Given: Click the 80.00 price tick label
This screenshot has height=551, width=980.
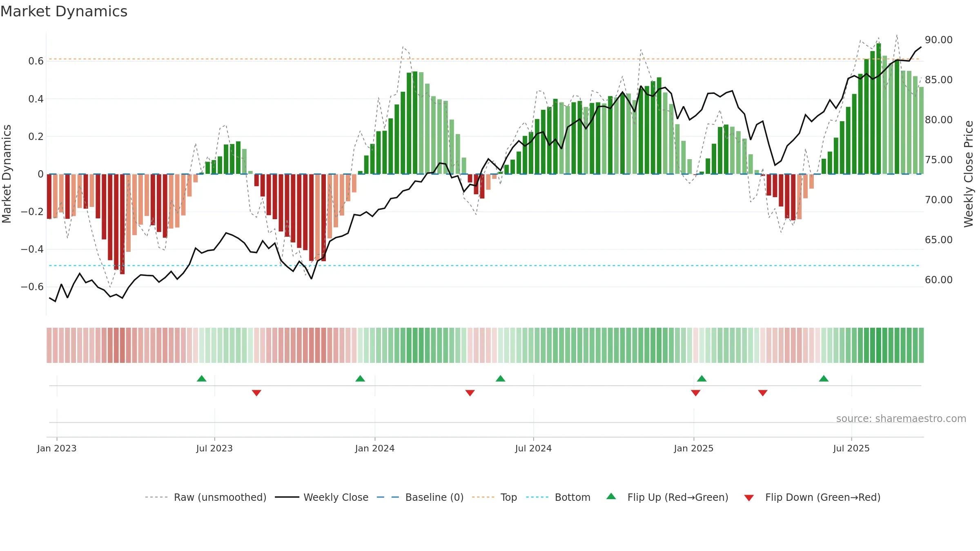Looking at the screenshot, I should (939, 120).
